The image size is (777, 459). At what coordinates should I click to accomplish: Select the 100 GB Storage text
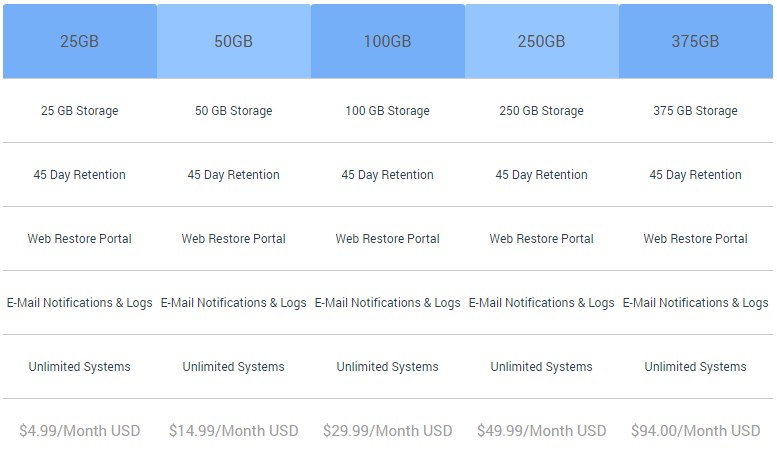tap(388, 111)
